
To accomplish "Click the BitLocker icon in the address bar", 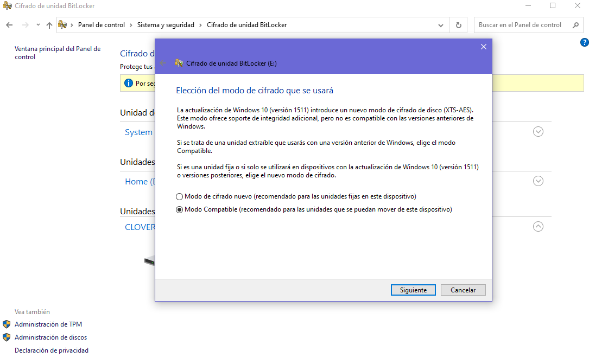I will point(62,25).
